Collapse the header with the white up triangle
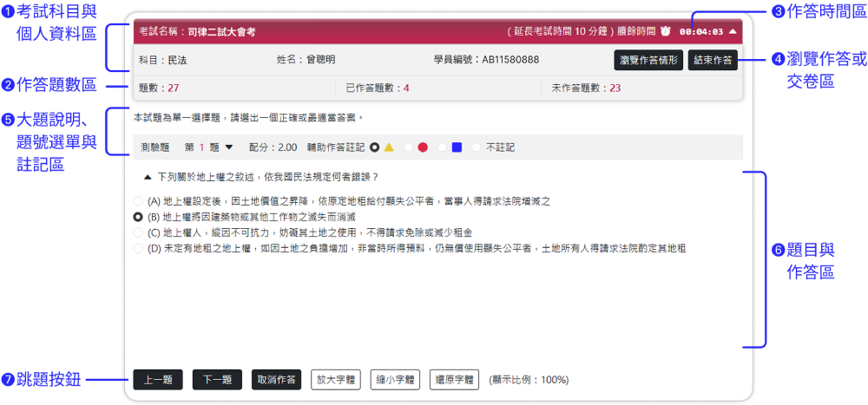This screenshot has height=405, width=868. [733, 31]
